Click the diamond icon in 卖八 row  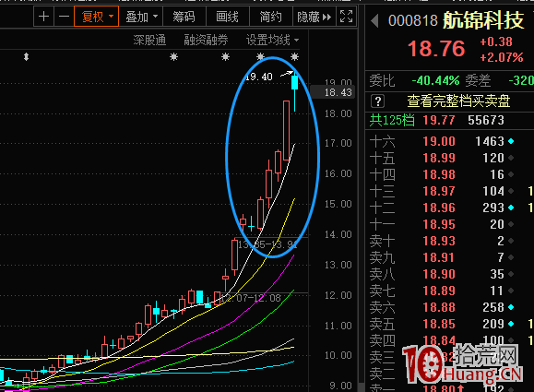click(x=511, y=274)
